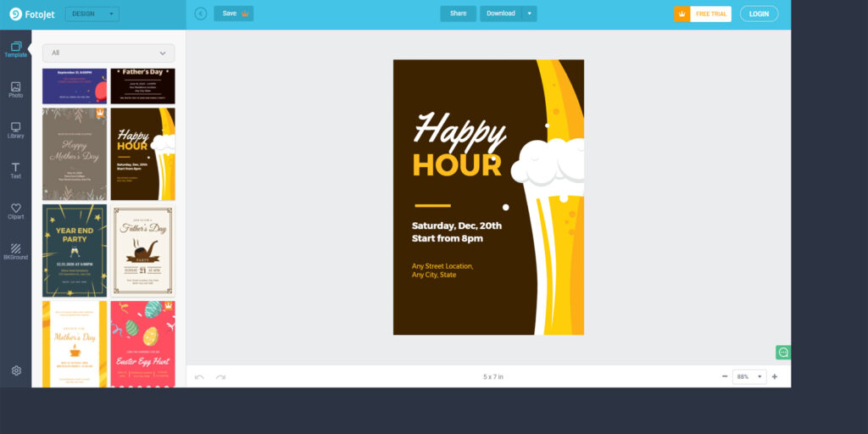Open the Download options arrow
Image resolution: width=868 pixels, height=434 pixels.
[530, 14]
